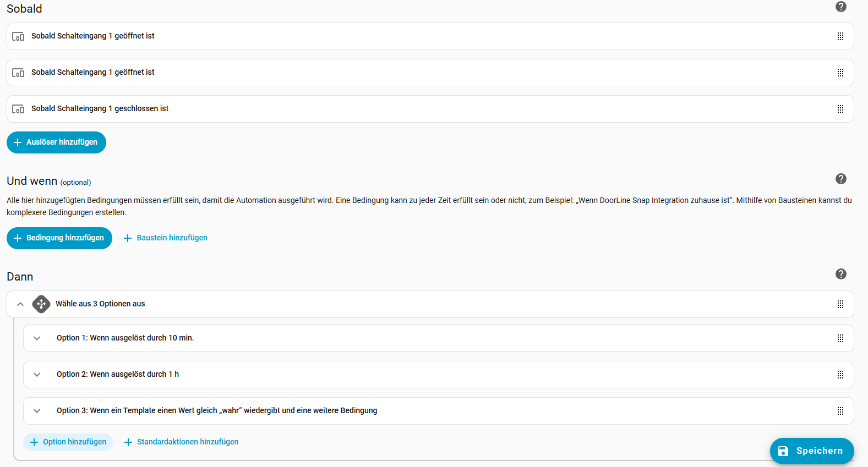Collapse the 'Wähle aus 3 Optionen aus' action
The width and height of the screenshot is (868, 467).
coord(20,304)
